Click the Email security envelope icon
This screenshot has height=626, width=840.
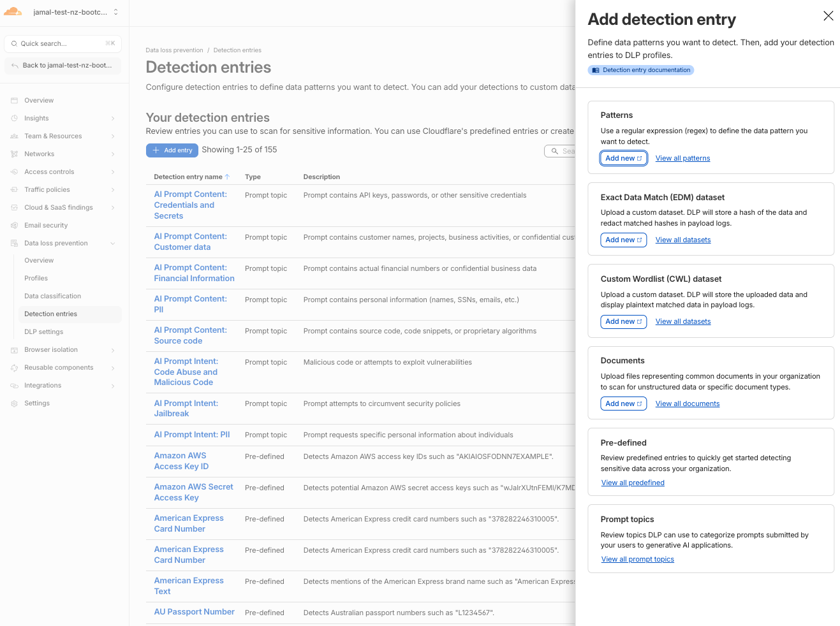point(14,225)
